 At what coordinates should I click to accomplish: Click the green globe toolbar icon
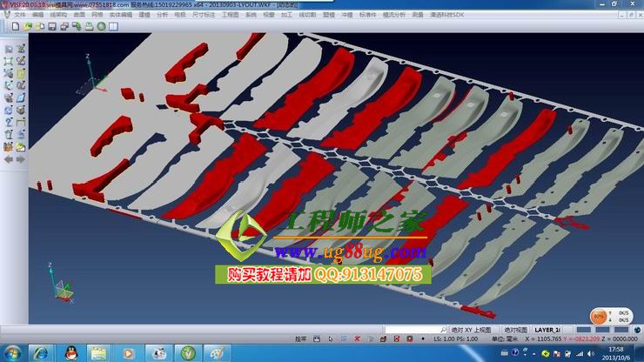[x=102, y=26]
